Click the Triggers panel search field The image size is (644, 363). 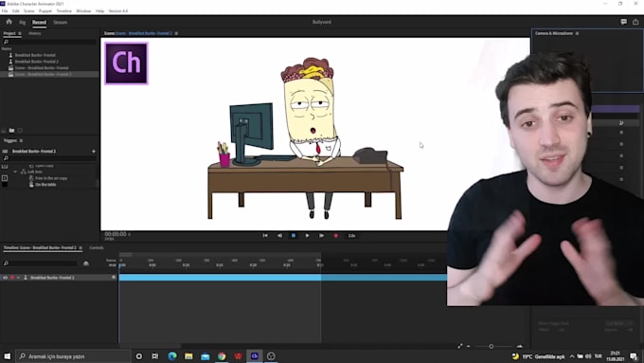tap(49, 158)
